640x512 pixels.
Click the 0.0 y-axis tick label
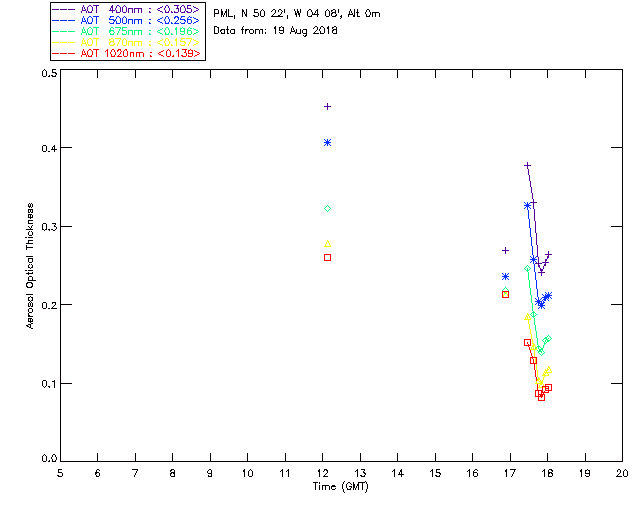click(x=49, y=459)
